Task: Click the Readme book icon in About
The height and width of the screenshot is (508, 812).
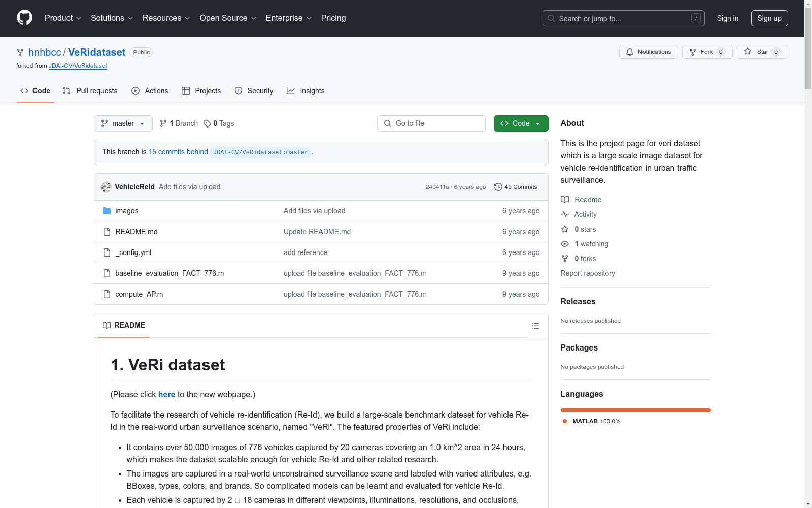Action: 565,200
